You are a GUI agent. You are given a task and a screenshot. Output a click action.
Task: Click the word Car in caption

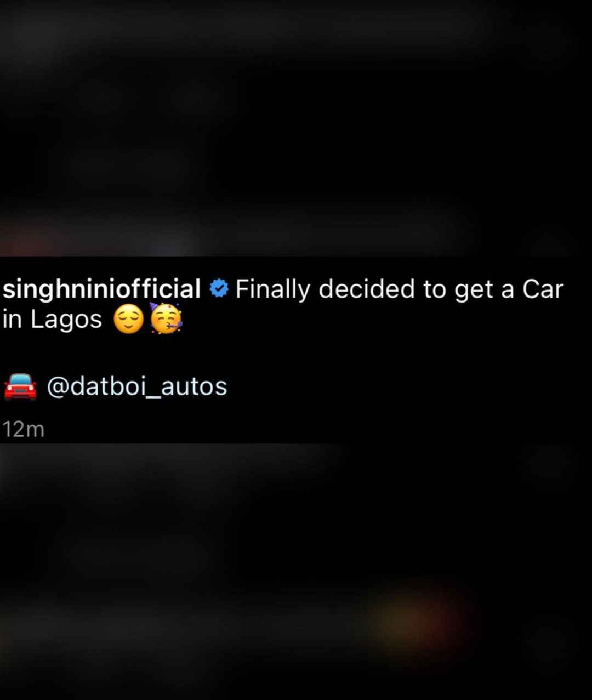pos(543,289)
